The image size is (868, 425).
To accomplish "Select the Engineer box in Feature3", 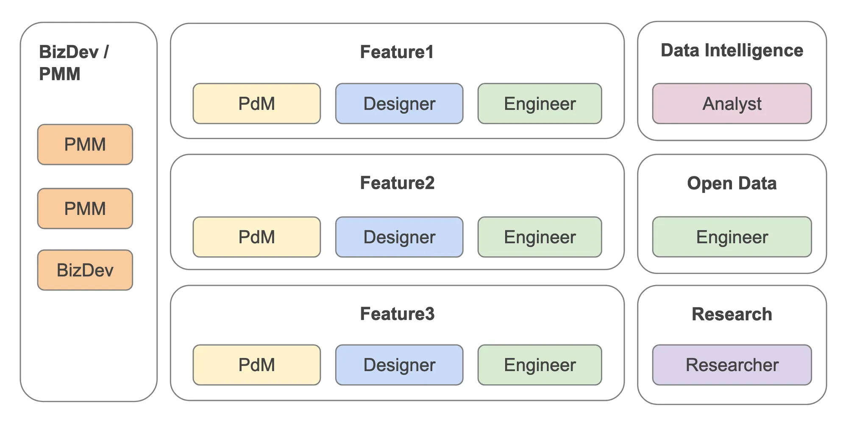I will point(540,365).
